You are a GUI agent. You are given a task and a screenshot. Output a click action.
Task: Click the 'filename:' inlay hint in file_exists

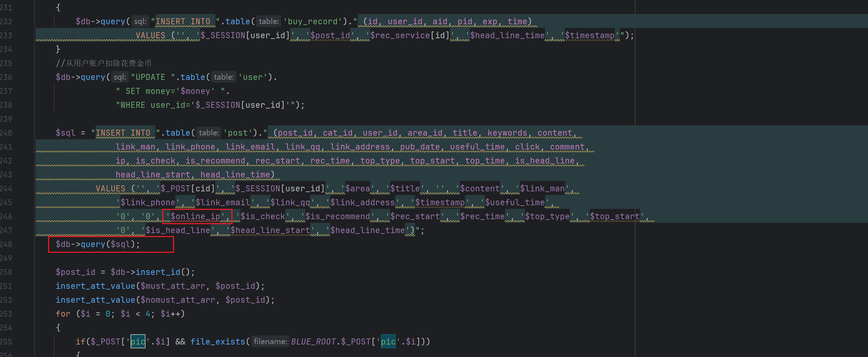[x=270, y=342]
